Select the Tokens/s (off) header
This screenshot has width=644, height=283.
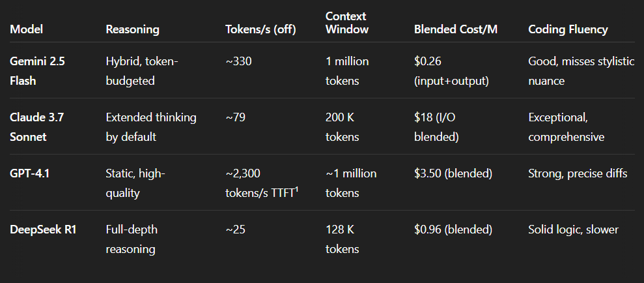tap(260, 29)
